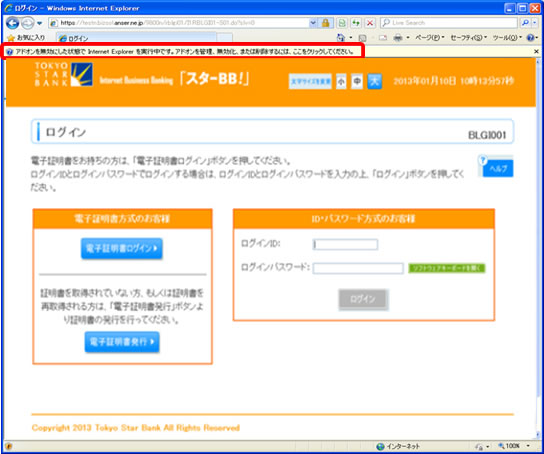Click the Home icon in command bar
This screenshot has width=544, height=454.
pos(341,37)
